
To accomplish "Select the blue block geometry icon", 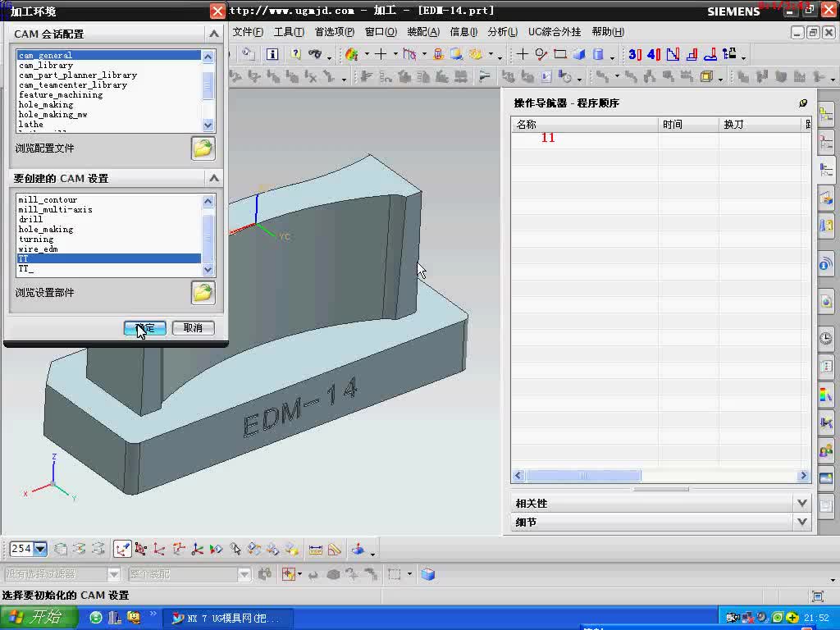I will point(579,54).
